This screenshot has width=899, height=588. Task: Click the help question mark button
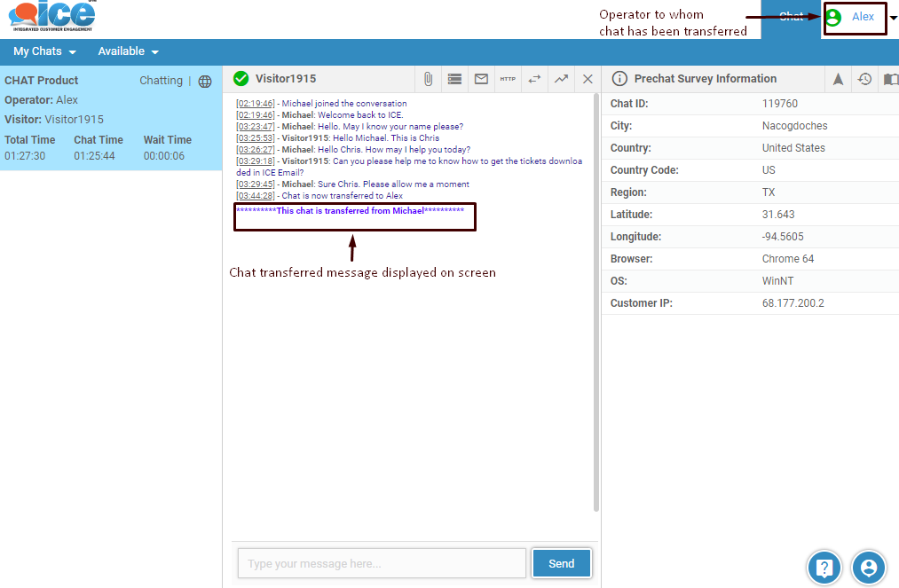[824, 567]
